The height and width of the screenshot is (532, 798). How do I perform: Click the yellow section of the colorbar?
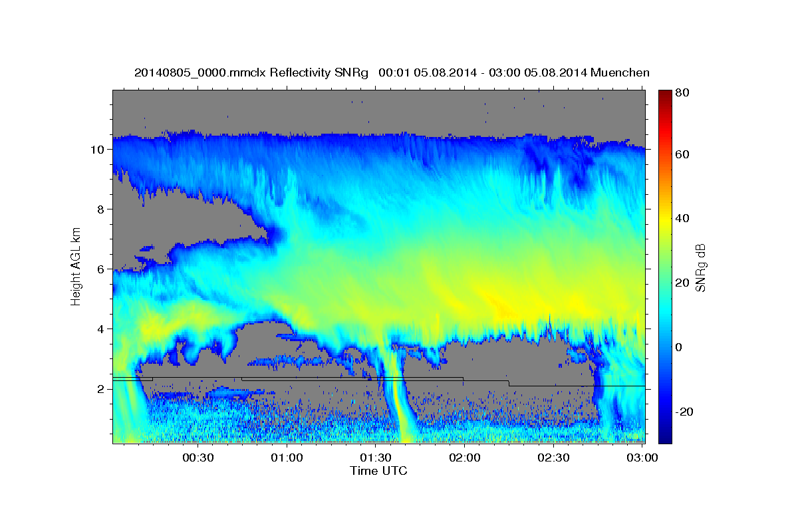tap(665, 219)
